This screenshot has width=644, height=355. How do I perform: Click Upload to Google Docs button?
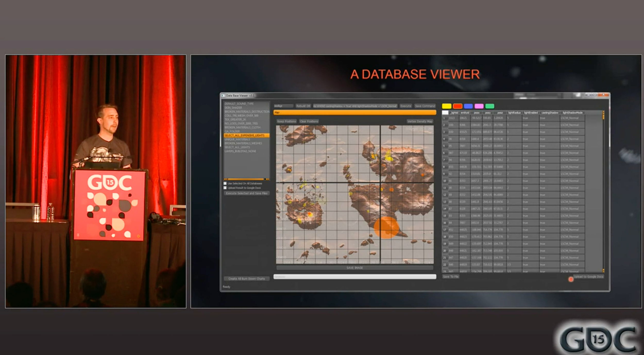[588, 277]
